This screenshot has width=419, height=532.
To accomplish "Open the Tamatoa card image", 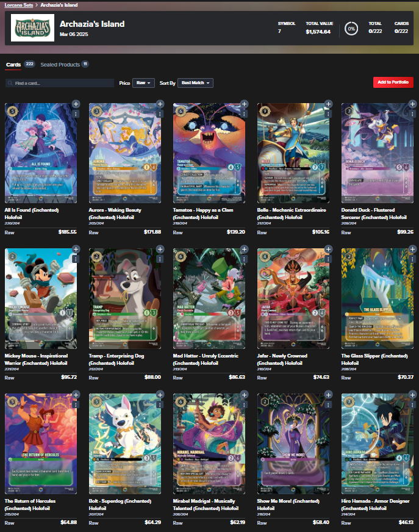I will (x=209, y=153).
